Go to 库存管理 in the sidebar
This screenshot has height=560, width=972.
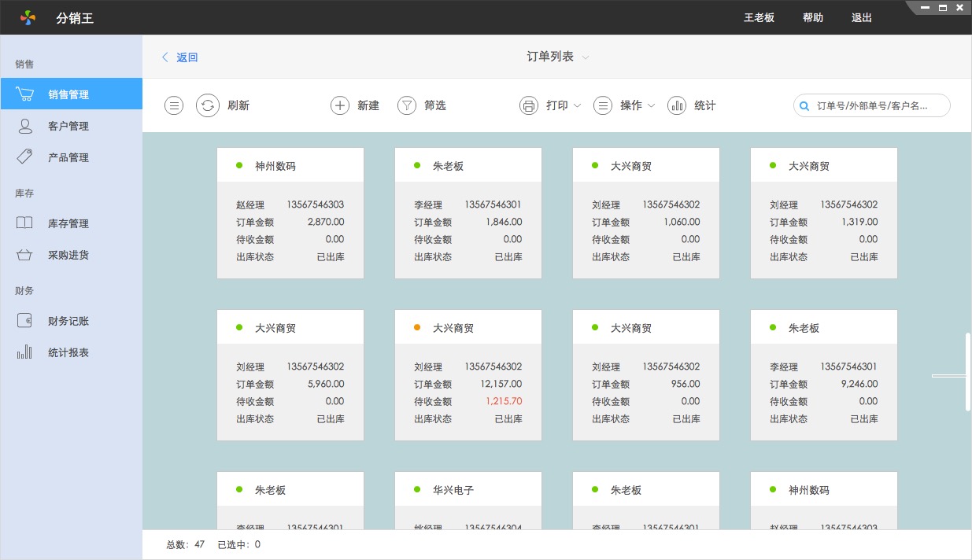(x=68, y=223)
